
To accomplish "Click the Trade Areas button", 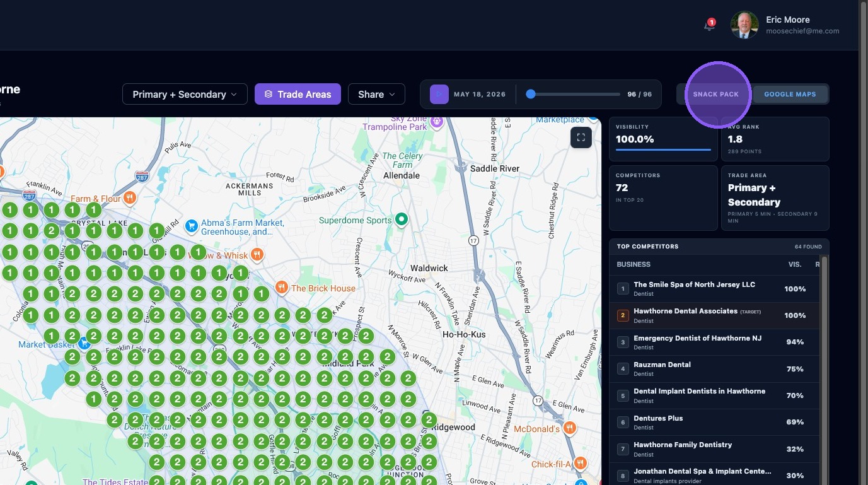I will 298,94.
